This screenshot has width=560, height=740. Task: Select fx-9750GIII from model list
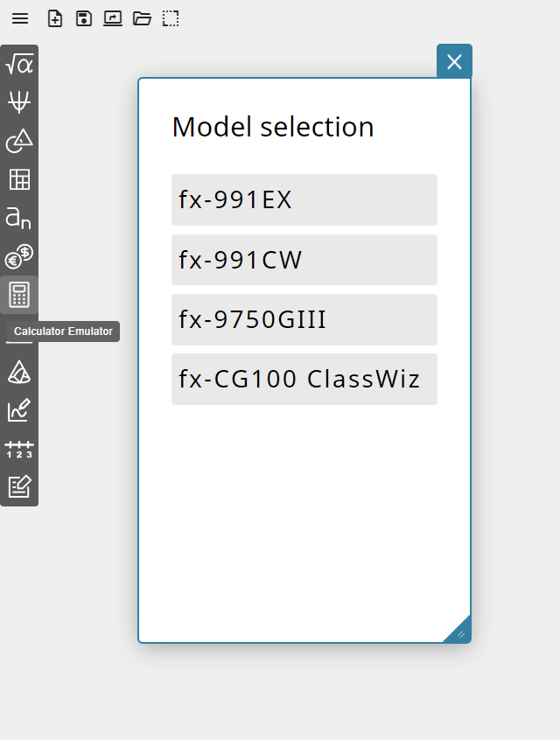pyautogui.click(x=304, y=319)
